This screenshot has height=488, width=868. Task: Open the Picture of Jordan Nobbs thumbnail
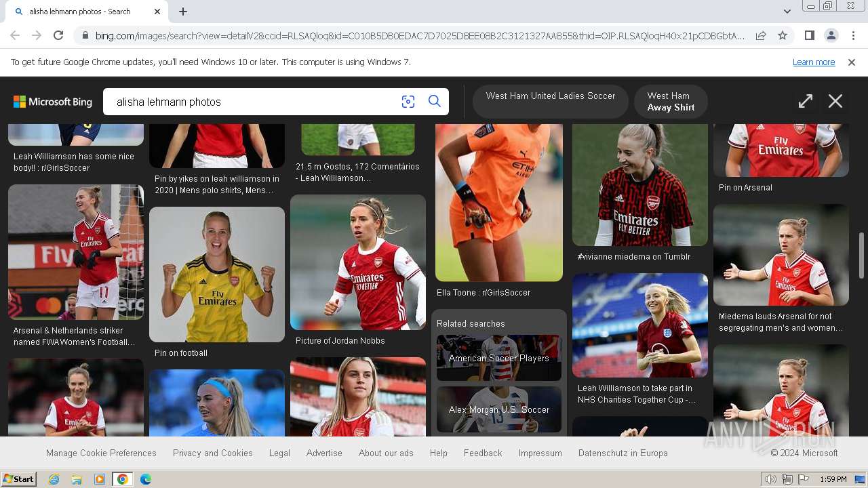(x=358, y=262)
